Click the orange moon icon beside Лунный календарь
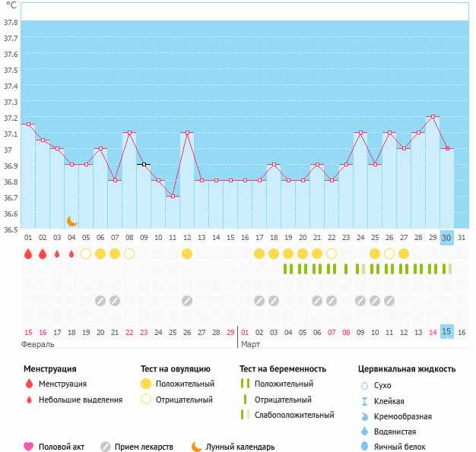Viewport: 476px width, 452px height. click(x=197, y=447)
